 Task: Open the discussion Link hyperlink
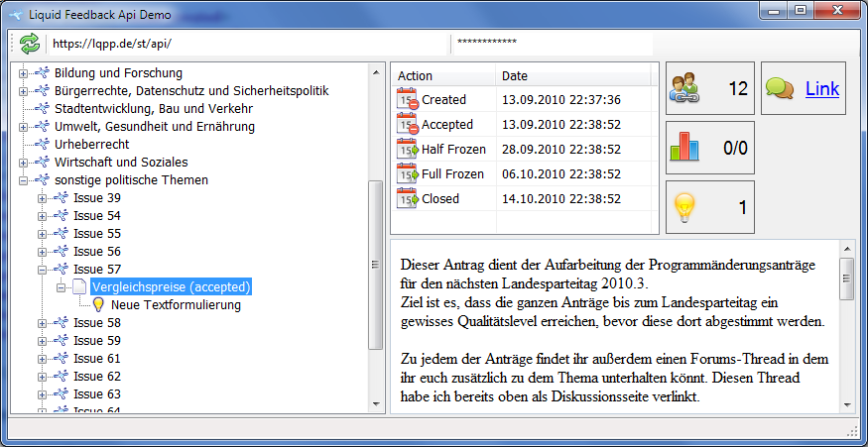pos(821,89)
